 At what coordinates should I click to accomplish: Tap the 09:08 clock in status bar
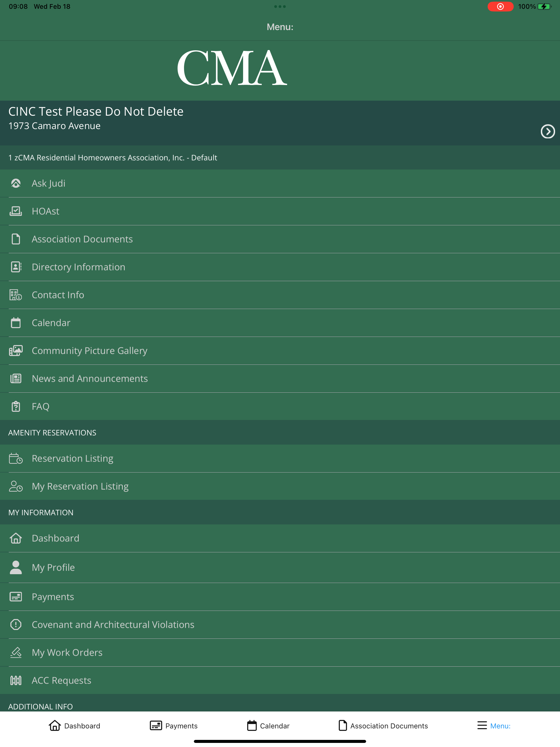[x=18, y=6]
